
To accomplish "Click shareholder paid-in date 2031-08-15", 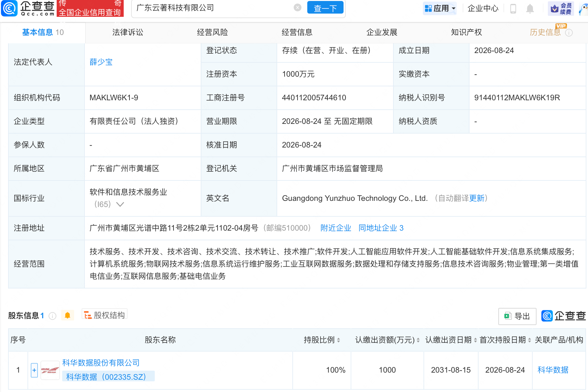I will tap(451, 370).
